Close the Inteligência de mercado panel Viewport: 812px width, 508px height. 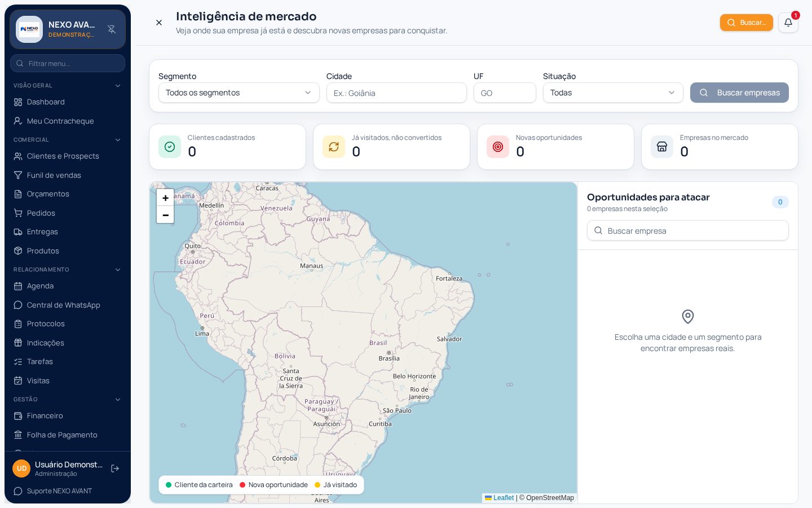coord(159,23)
